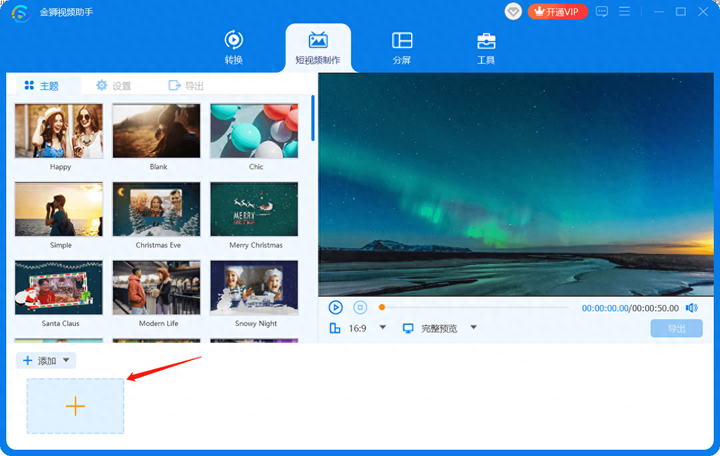
Task: Play the video preview
Action: [x=336, y=307]
